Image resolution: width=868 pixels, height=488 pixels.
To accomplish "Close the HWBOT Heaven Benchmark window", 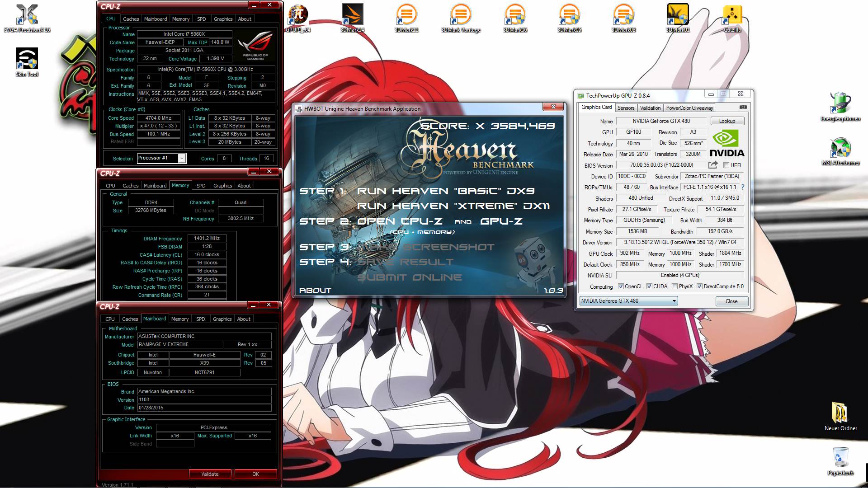I will 553,107.
